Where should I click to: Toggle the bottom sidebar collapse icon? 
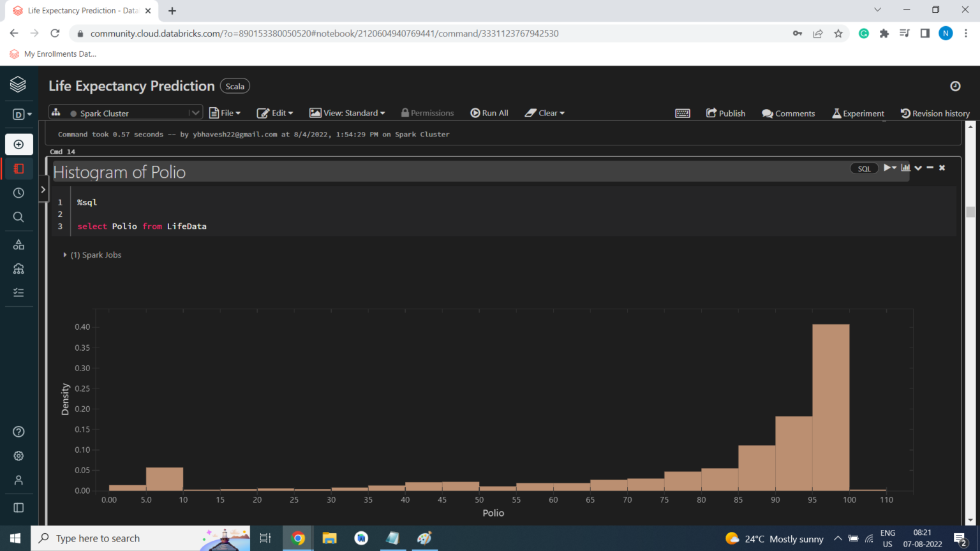[x=19, y=508]
